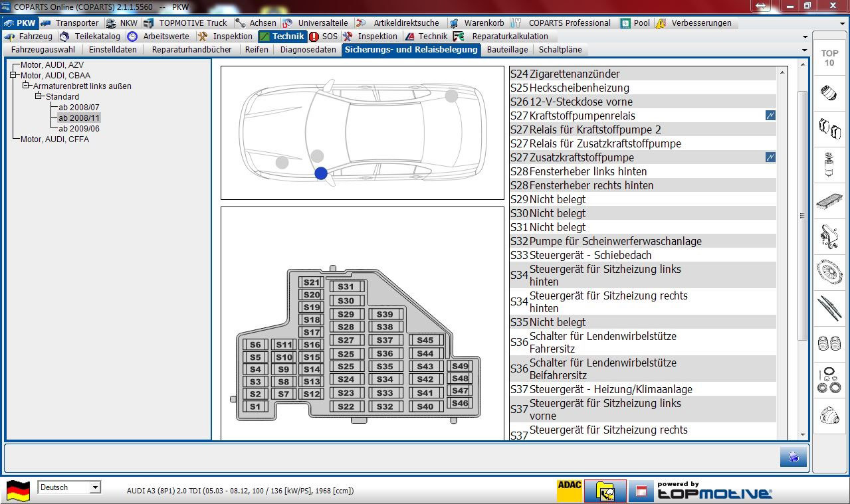Click the yellow folder icon beside ADAC

605,491
